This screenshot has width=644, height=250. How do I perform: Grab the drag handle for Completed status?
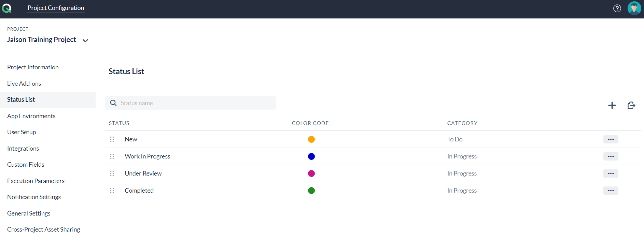[x=112, y=191]
